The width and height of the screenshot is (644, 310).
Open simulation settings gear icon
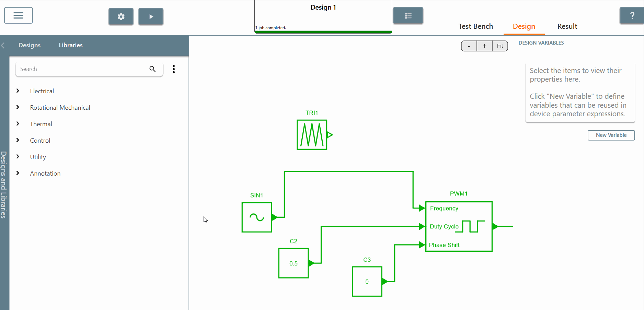[121, 16]
